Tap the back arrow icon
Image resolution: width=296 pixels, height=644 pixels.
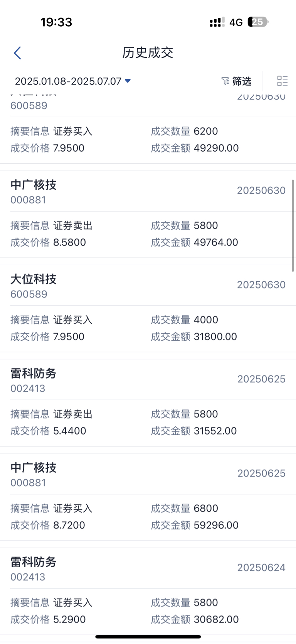[17, 53]
